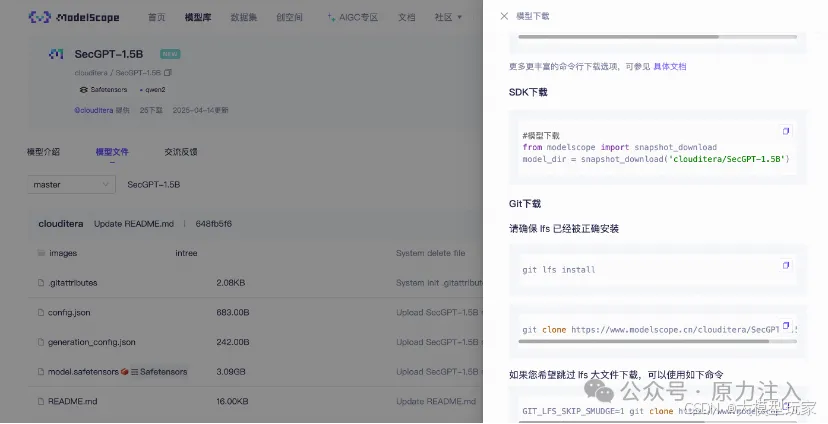
Task: Click the System delete file commit message
Action: pos(430,253)
